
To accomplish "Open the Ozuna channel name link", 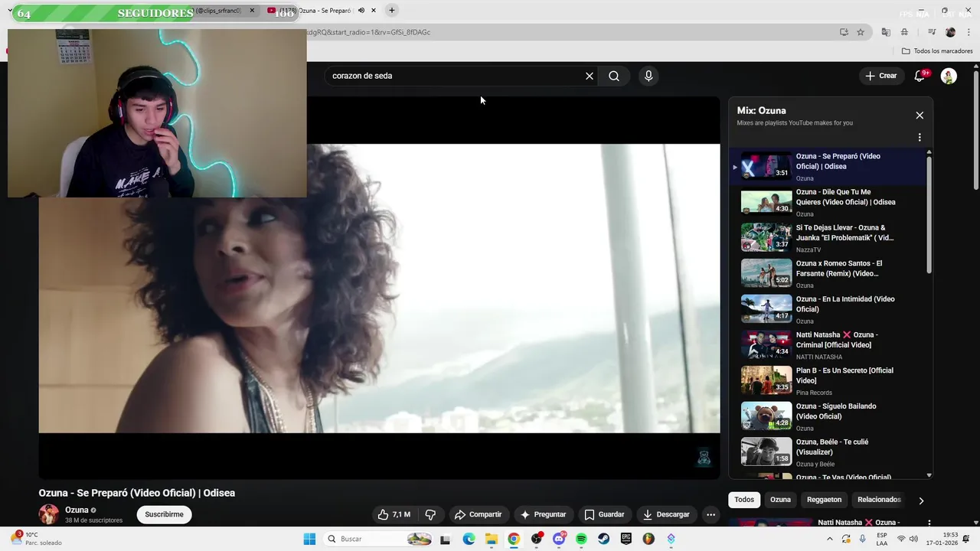I will tap(77, 510).
